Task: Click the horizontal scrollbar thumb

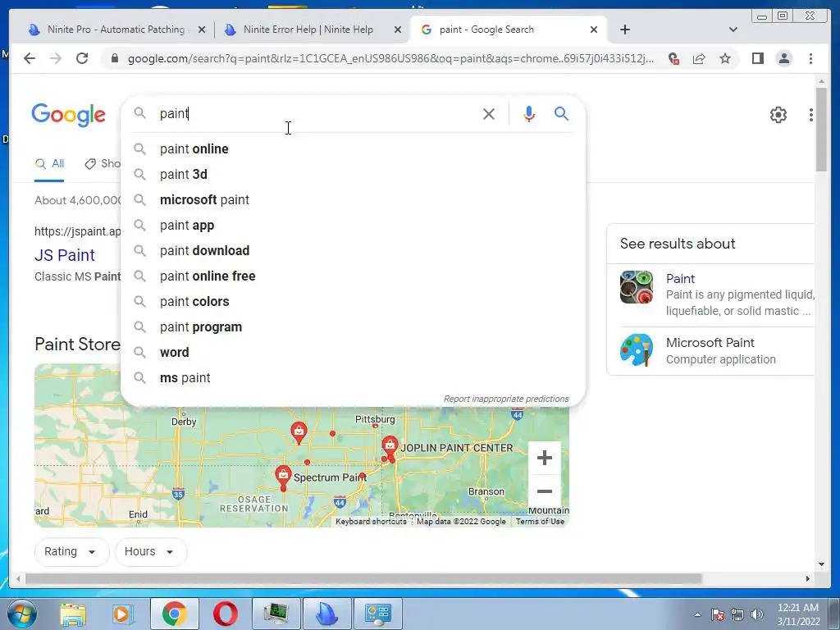Action: point(363,578)
